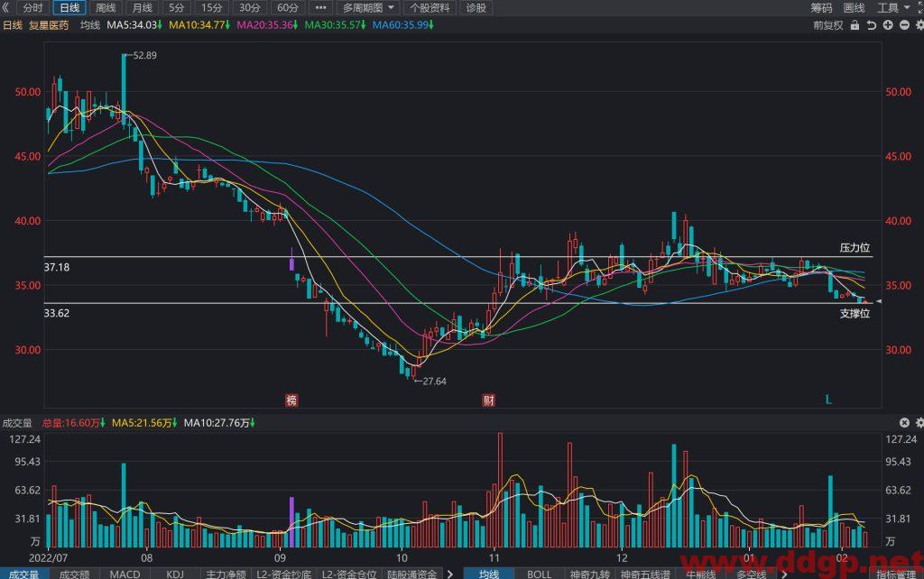
Task: Click the 37.18 resistance price label
Action: coord(57,268)
